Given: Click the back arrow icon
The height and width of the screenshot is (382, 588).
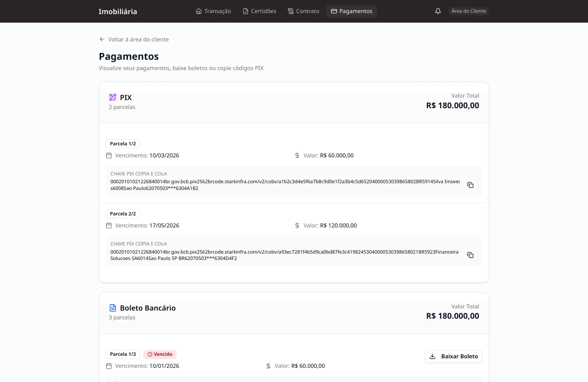Looking at the screenshot, I should click(102, 39).
